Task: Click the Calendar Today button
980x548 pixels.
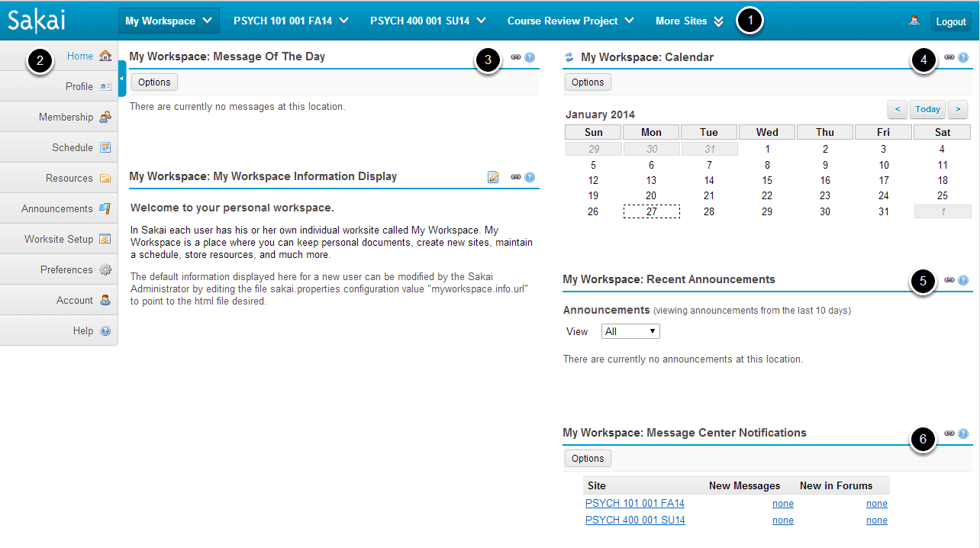Action: point(927,109)
